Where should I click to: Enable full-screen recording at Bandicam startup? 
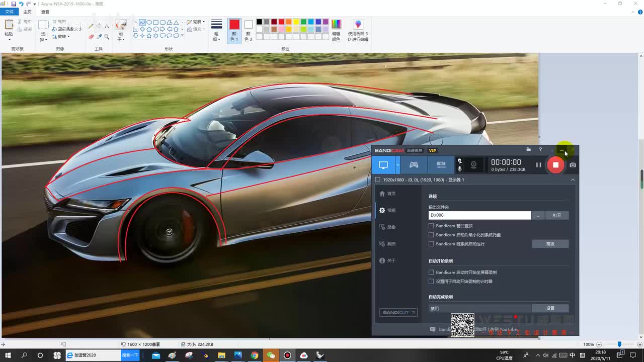click(x=431, y=273)
